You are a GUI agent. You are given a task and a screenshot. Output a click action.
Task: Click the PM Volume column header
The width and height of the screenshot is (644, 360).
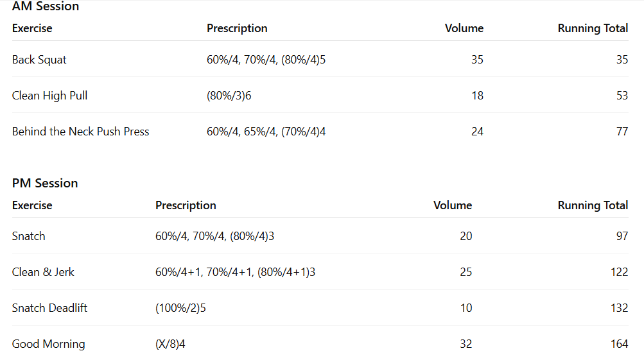(x=452, y=205)
